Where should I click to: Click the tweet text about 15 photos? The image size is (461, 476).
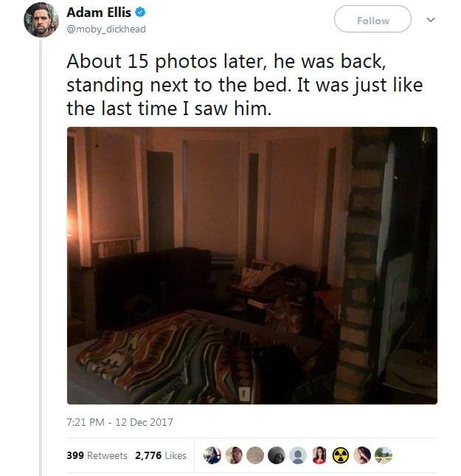(245, 85)
